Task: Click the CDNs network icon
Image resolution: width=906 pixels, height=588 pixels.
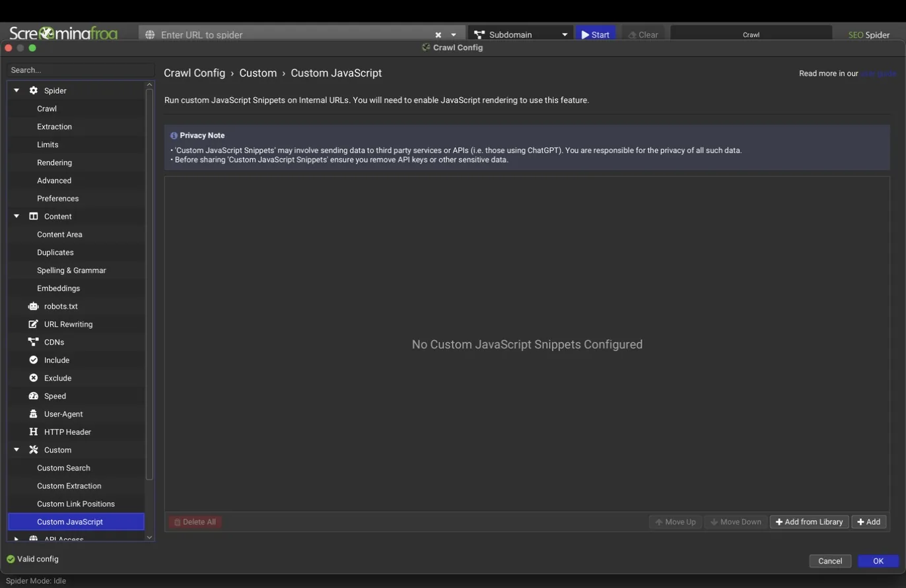Action: (x=33, y=342)
